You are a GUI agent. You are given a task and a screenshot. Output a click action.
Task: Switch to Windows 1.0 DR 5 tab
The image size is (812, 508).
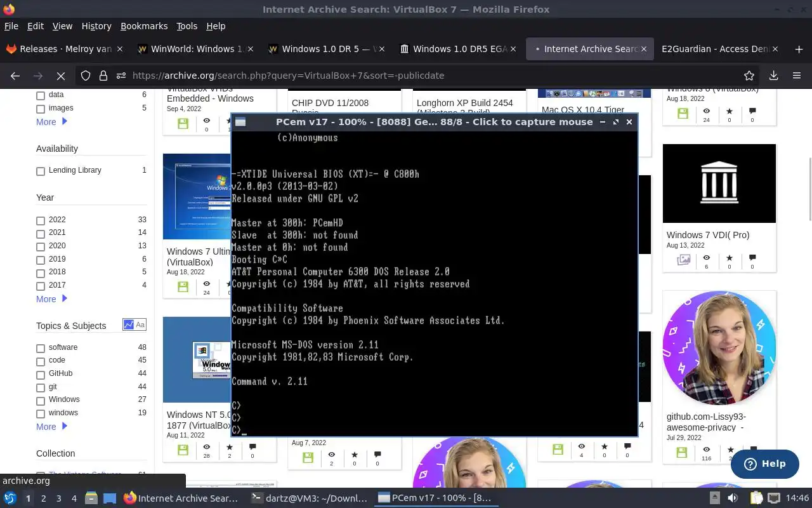pyautogui.click(x=326, y=49)
